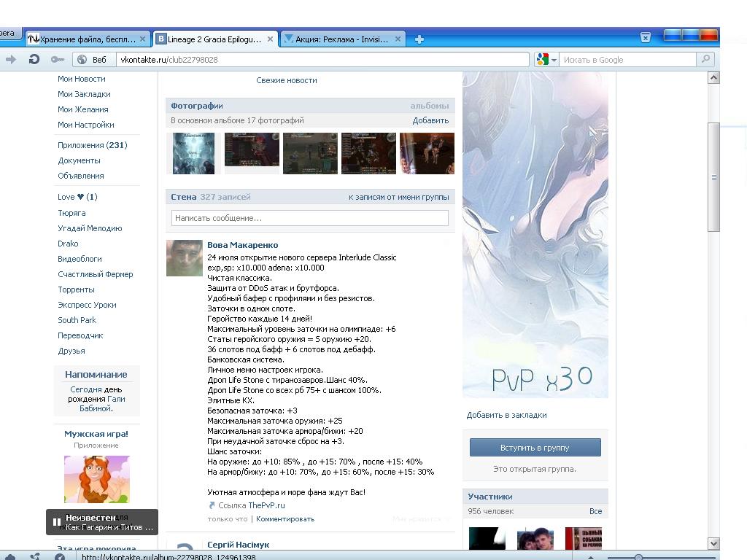Screen dimensions: 747x560
Task: Click 'Добавить' to add photo
Action: [x=430, y=120]
